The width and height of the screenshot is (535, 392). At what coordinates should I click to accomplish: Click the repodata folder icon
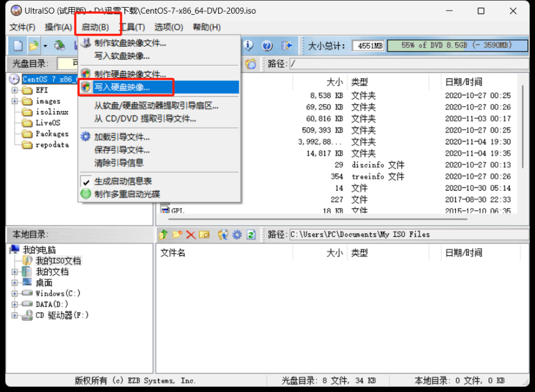coord(27,144)
